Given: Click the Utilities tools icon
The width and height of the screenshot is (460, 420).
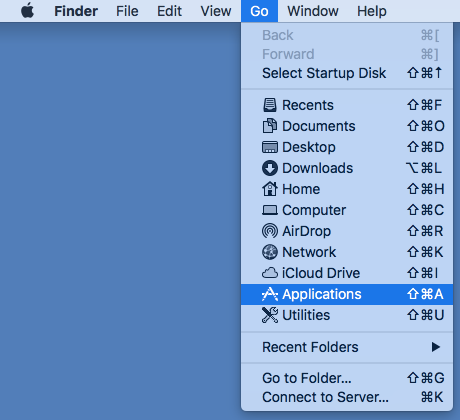Looking at the screenshot, I should [x=270, y=315].
